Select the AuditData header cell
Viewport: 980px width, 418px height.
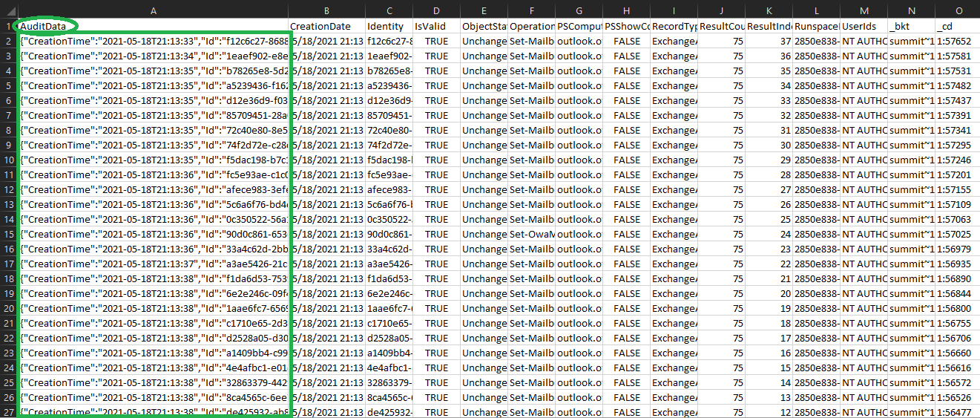[x=153, y=26]
